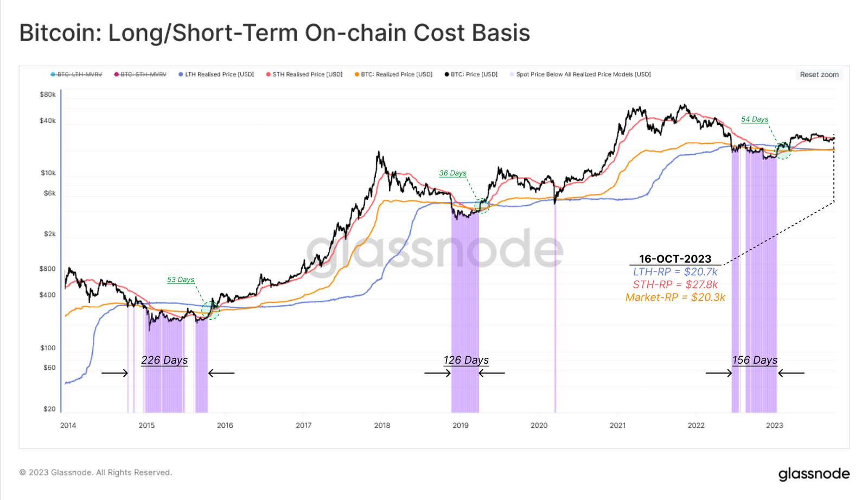Click the 226 Days label
This screenshot has height=500, width=868.
(164, 360)
